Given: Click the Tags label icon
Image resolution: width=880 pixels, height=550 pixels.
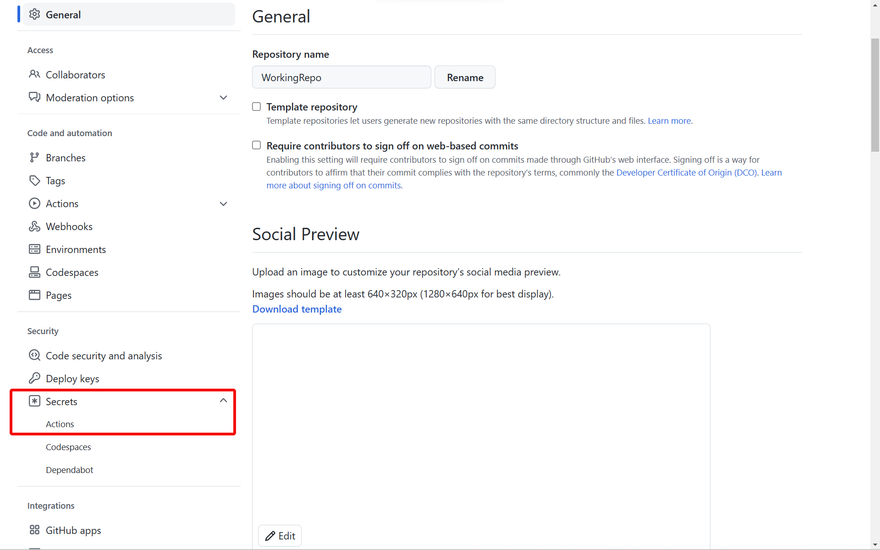Looking at the screenshot, I should [x=34, y=181].
